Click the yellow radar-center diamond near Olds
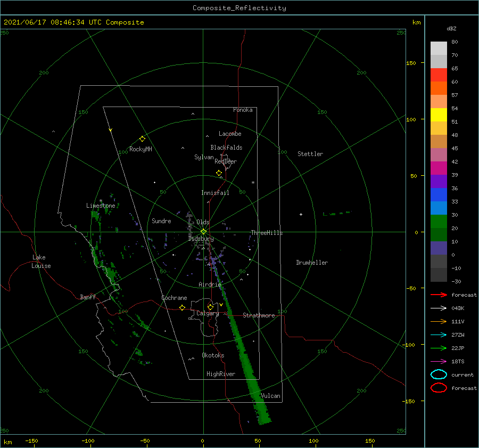Image resolution: width=479 pixels, height=448 pixels. pyautogui.click(x=203, y=232)
